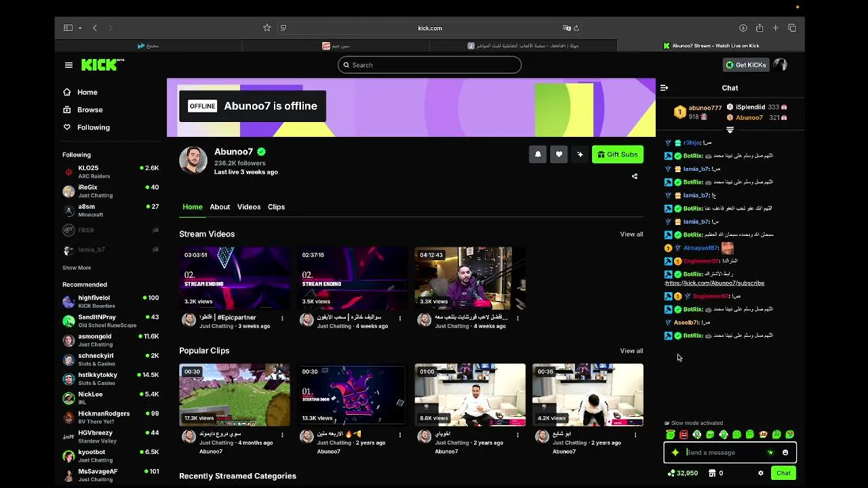Screen dimensions: 868x488
Task: Switch to the Clips tab
Action: point(276,207)
